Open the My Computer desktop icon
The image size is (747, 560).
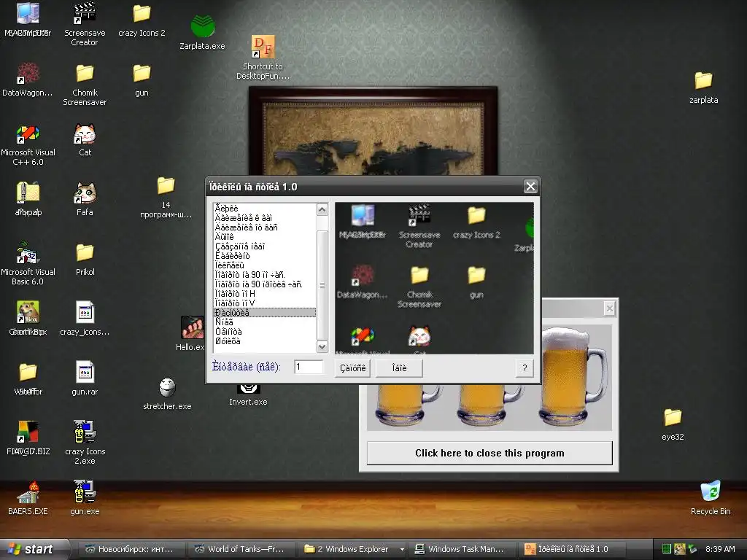pyautogui.click(x=28, y=19)
